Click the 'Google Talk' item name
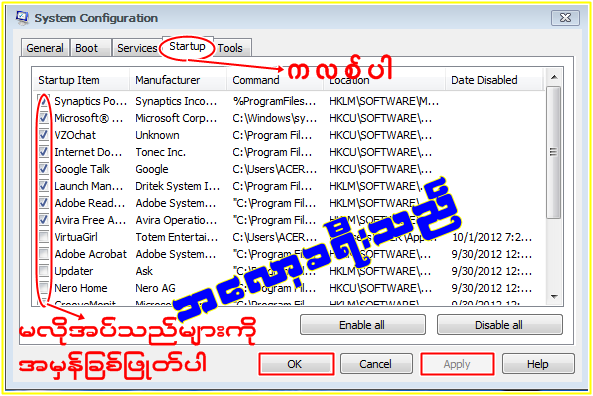The height and width of the screenshot is (396, 593). pos(82,169)
